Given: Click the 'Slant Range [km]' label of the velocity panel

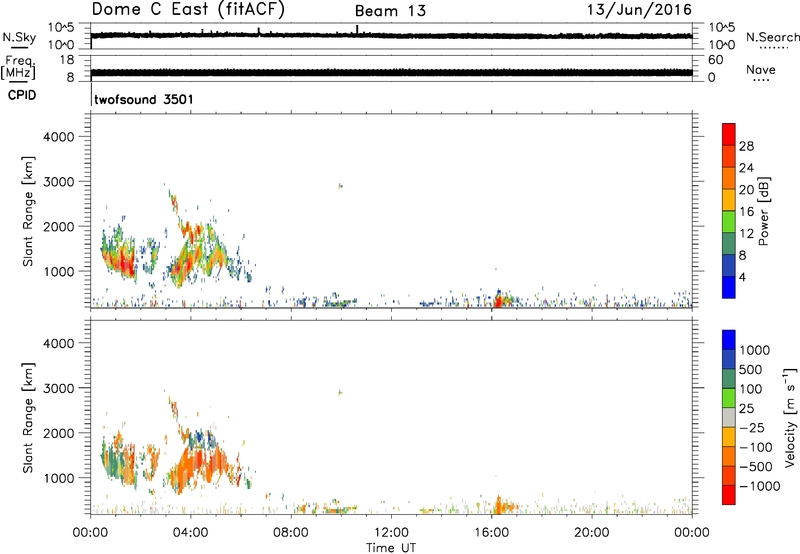Looking at the screenshot, I should pyautogui.click(x=28, y=417).
